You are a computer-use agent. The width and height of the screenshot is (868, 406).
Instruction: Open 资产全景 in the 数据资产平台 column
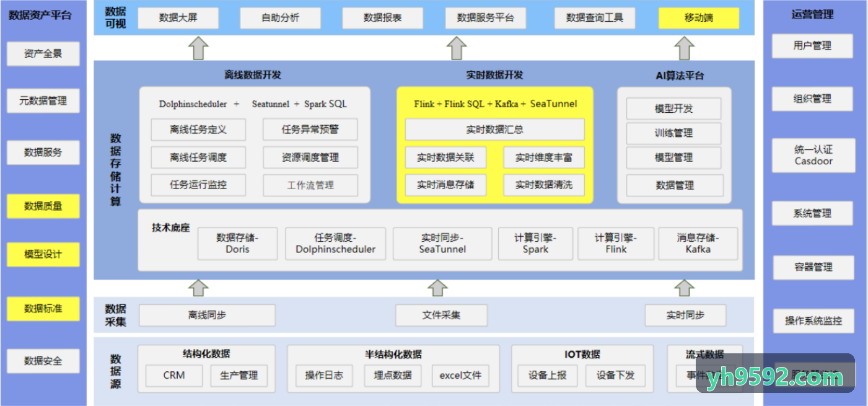click(43, 53)
